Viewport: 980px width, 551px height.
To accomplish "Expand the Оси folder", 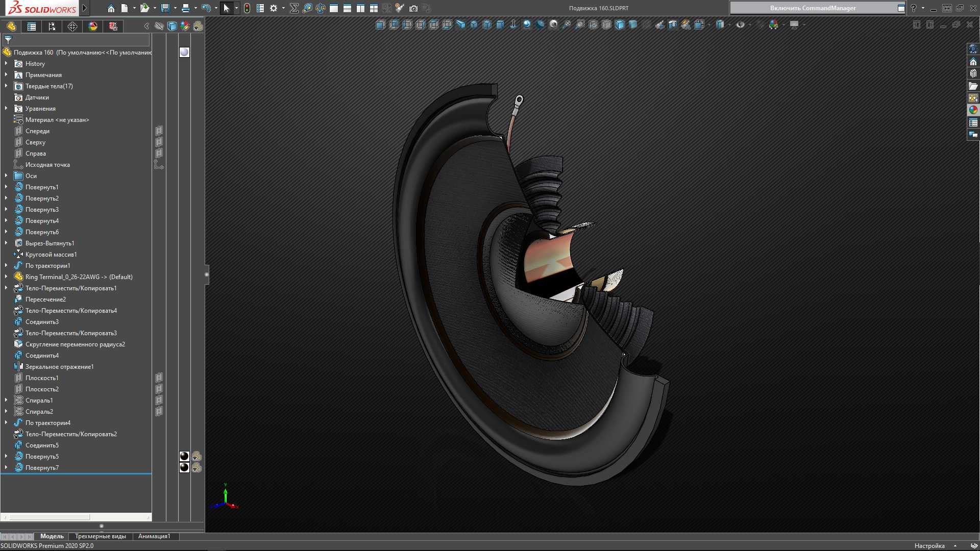I will point(6,176).
